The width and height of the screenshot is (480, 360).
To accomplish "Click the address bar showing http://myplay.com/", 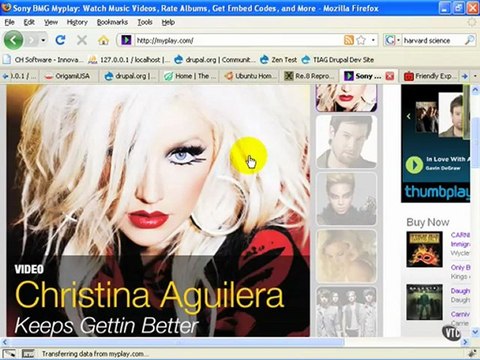I will 238,40.
